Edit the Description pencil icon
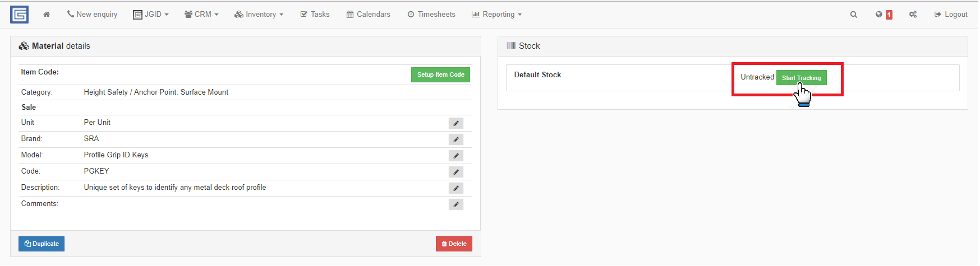The width and height of the screenshot is (980, 266). [456, 188]
